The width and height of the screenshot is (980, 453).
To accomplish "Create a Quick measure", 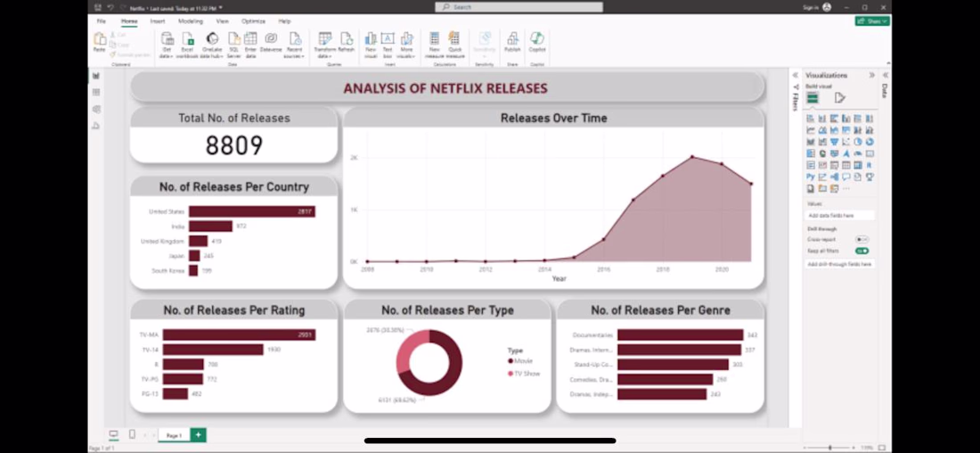I will pyautogui.click(x=454, y=45).
